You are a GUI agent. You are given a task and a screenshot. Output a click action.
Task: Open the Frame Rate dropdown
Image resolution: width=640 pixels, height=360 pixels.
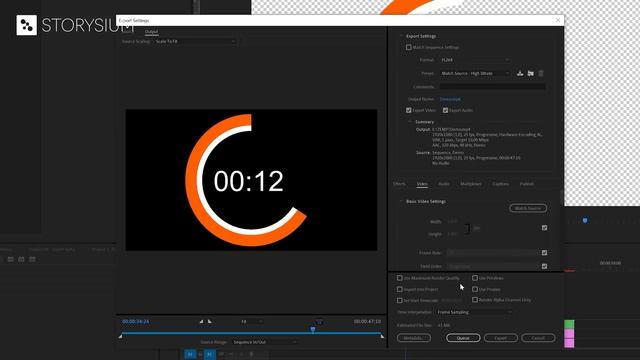point(493,253)
